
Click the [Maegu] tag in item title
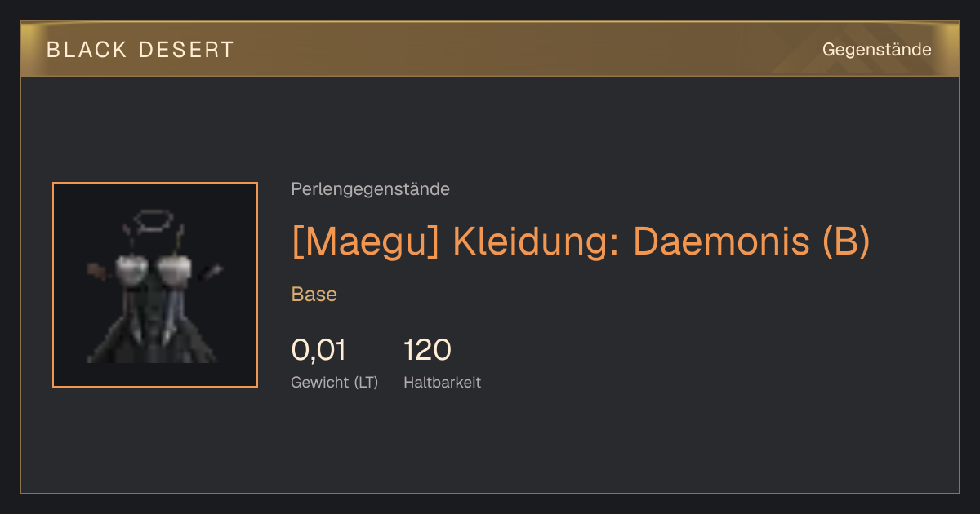click(x=366, y=241)
